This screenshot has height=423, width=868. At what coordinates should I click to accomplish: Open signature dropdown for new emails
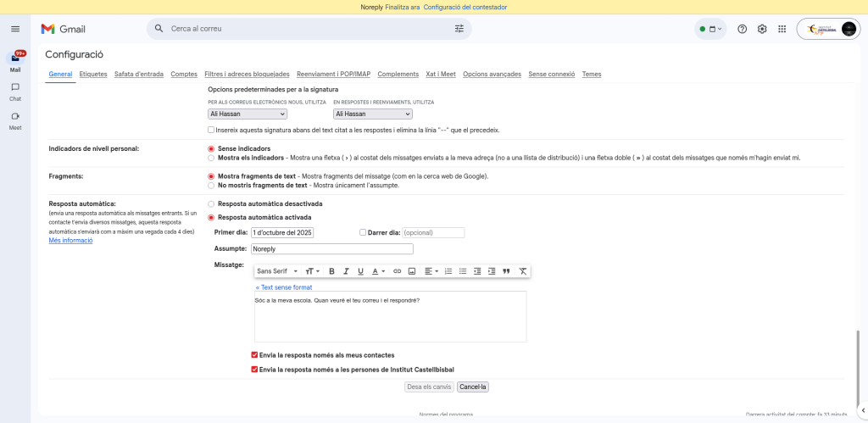pyautogui.click(x=248, y=114)
